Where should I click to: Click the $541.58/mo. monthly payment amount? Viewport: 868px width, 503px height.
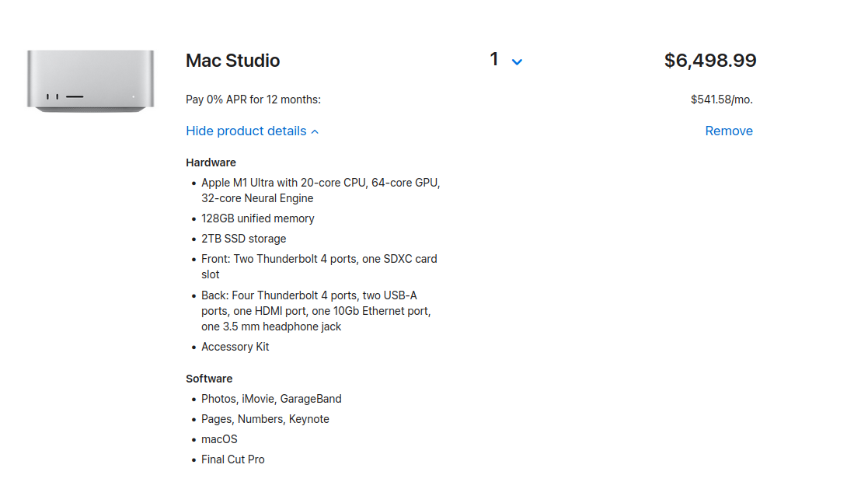[721, 100]
